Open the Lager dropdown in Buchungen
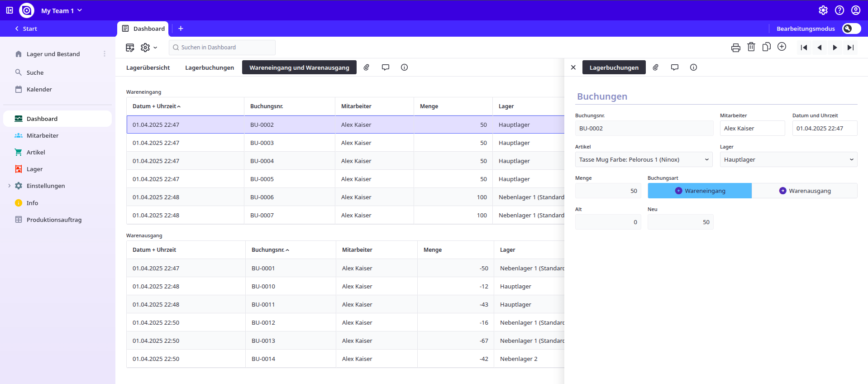This screenshot has height=384, width=868. coord(788,159)
